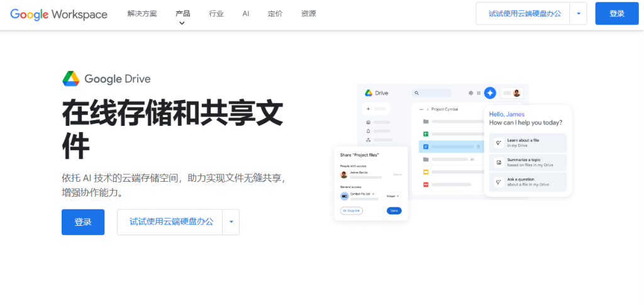This screenshot has height=305, width=644.
Task: Click the plus New button in illustration
Action: 375,109
